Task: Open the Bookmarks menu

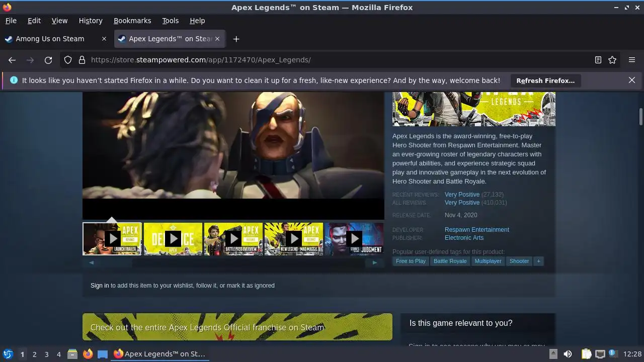Action: pos(132,21)
